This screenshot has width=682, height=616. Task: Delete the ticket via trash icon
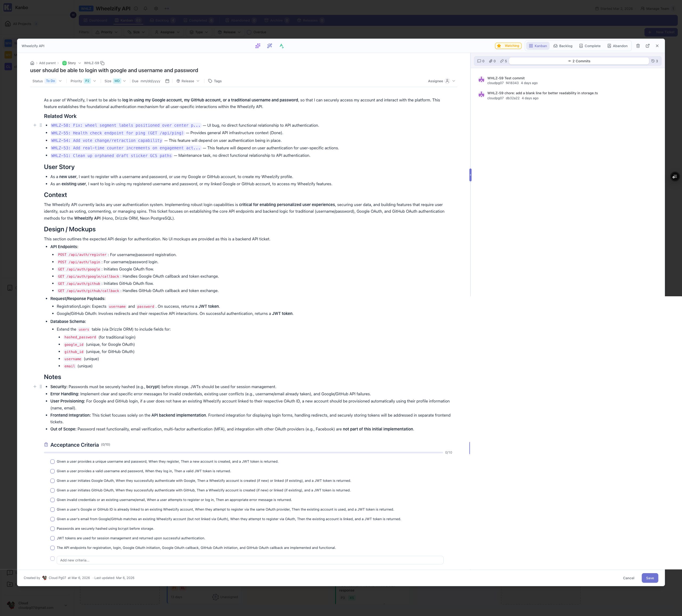(638, 46)
